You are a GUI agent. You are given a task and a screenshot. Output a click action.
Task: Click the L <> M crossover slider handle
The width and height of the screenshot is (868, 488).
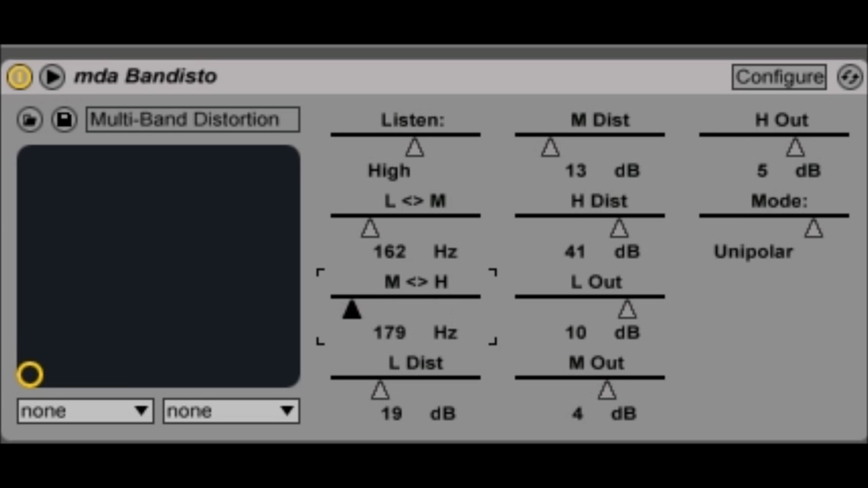coord(370,228)
